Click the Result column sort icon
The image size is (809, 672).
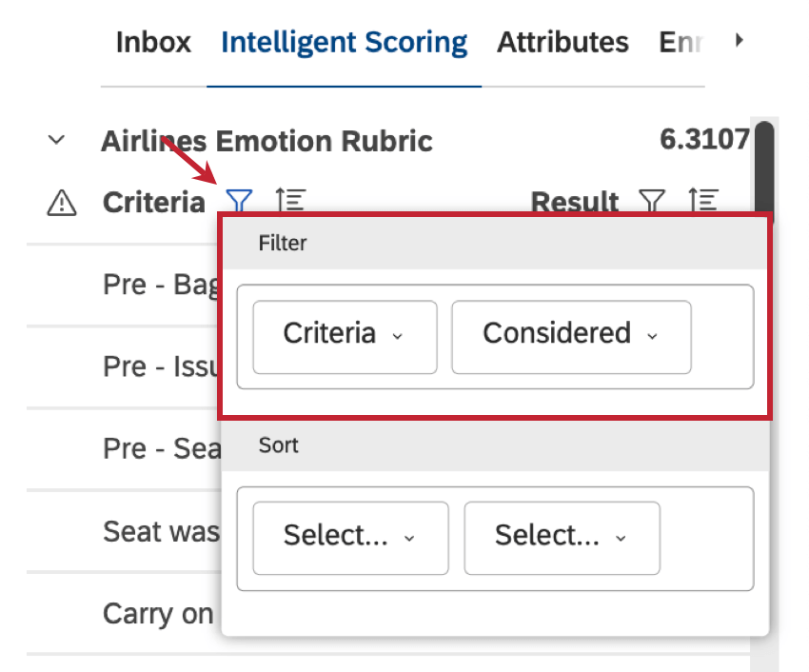pyautogui.click(x=702, y=201)
